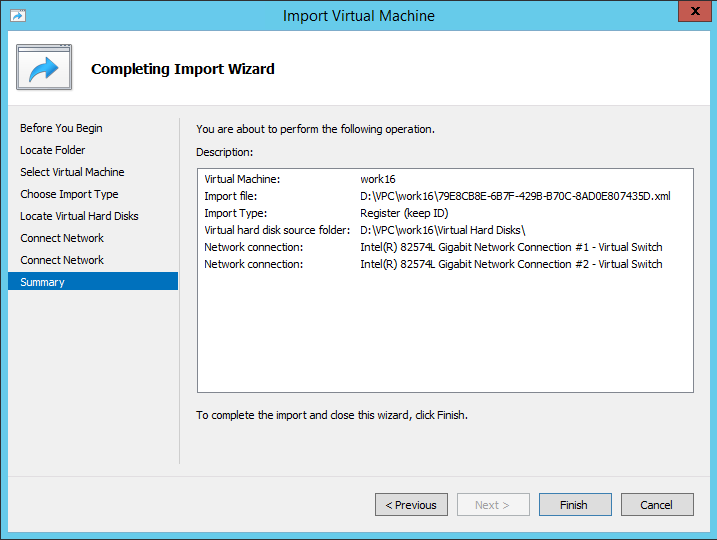Cancel the import wizard
The image size is (717, 540).
tap(657, 505)
